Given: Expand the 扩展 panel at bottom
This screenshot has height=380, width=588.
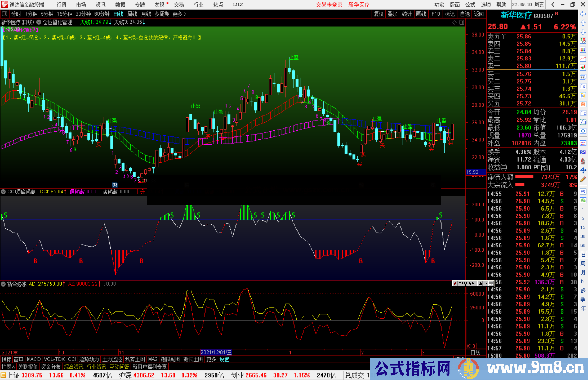Looking at the screenshot, I should [8, 367].
